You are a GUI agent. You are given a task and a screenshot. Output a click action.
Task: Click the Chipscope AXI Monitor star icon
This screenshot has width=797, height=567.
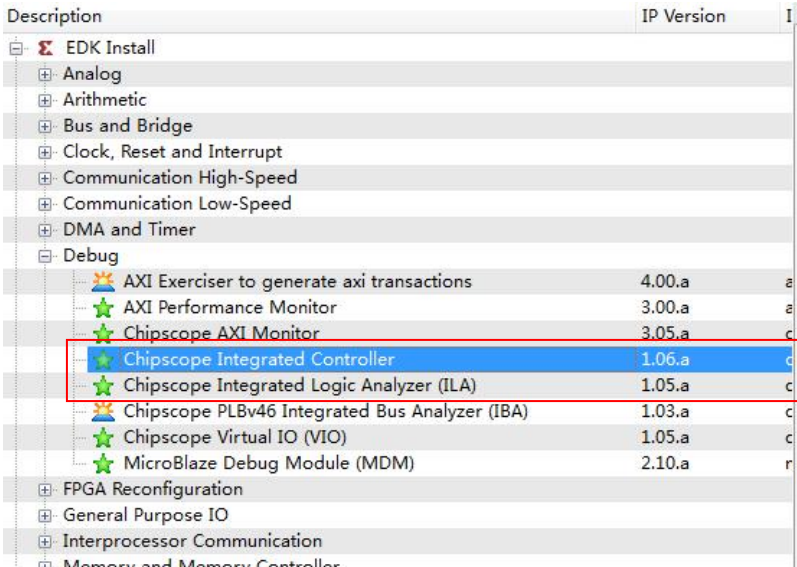103,334
